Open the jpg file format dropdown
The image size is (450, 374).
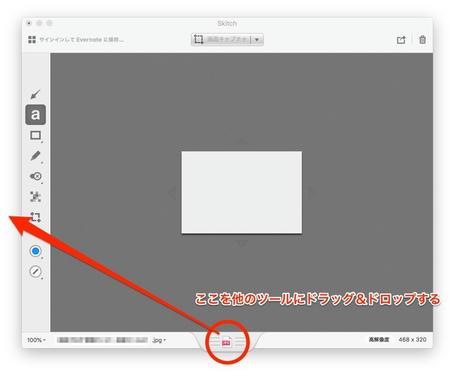[x=159, y=340]
